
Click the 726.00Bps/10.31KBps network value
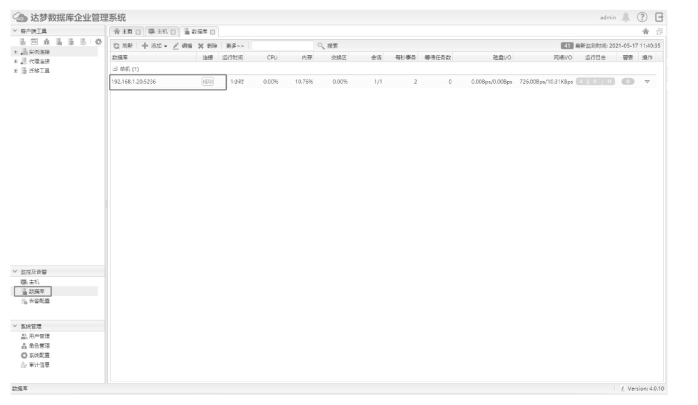[546, 82]
